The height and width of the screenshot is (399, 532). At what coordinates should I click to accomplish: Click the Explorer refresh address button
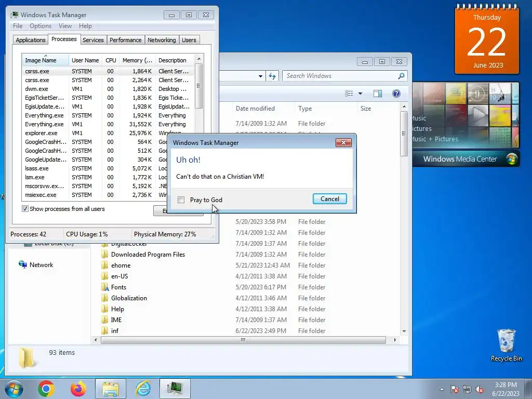point(272,76)
